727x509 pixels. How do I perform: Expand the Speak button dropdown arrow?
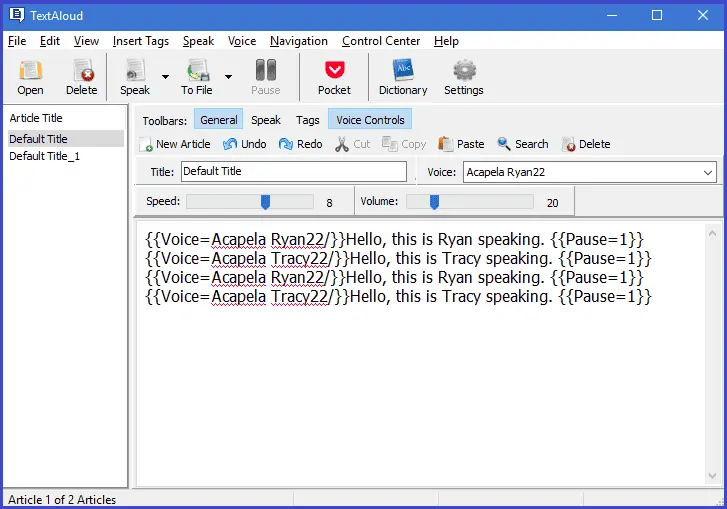pos(165,76)
